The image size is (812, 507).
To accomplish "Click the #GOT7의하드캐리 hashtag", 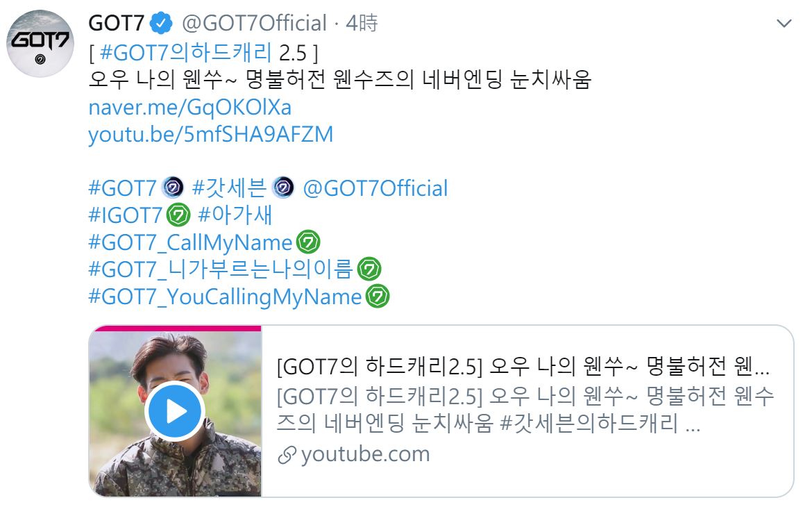I will [x=185, y=53].
